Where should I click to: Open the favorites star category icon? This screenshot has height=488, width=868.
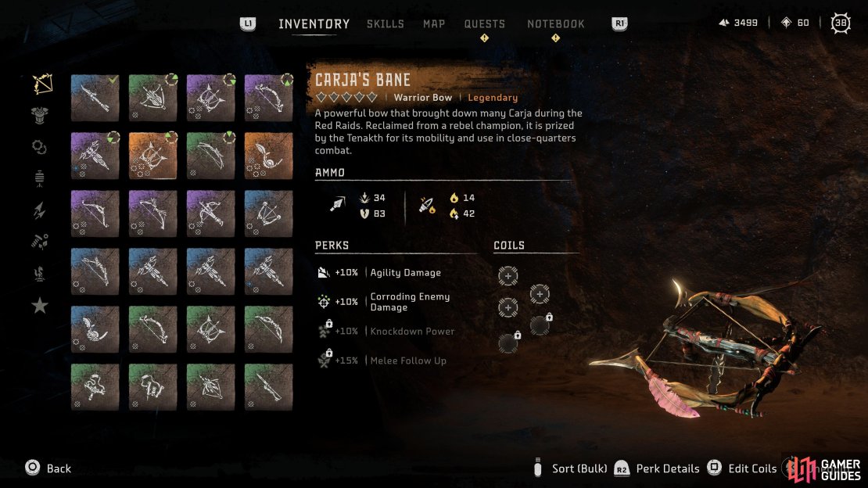tap(39, 305)
